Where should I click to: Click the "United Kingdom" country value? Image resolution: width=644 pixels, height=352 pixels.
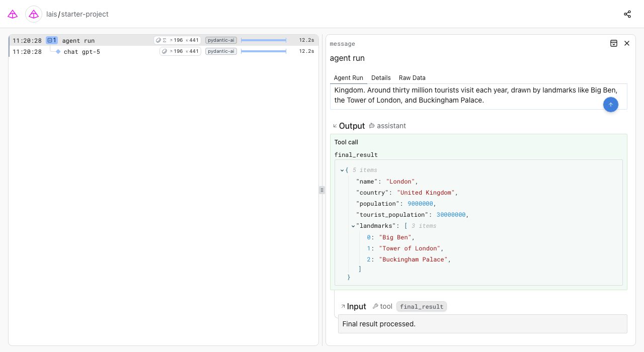point(426,193)
